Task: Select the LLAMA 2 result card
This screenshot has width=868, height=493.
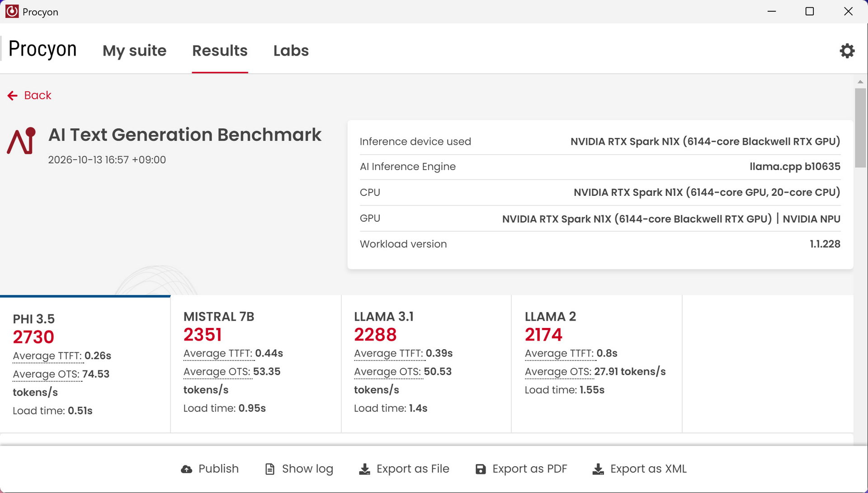Action: [597, 364]
